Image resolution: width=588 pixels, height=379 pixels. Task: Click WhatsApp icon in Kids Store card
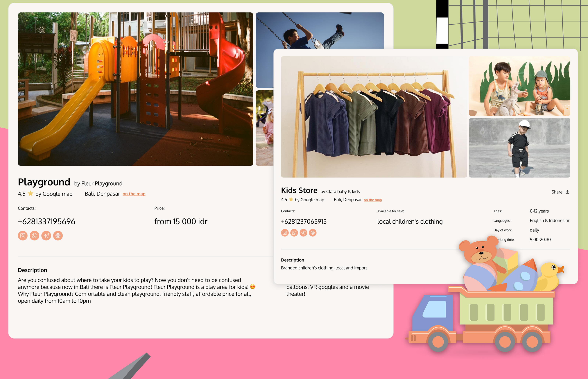294,233
